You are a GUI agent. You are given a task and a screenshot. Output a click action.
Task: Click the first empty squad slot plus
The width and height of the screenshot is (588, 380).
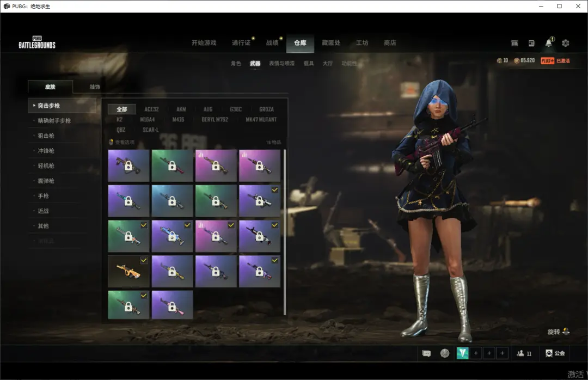[x=476, y=353]
